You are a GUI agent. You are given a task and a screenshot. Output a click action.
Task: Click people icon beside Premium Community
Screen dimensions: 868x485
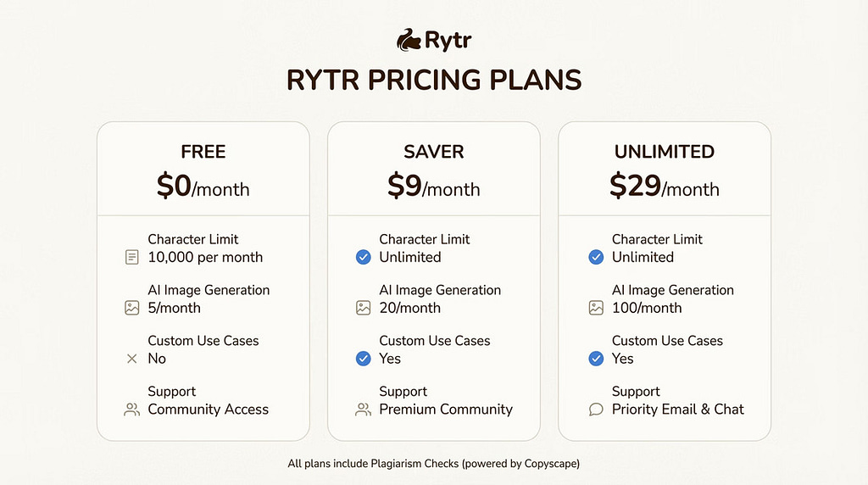point(363,410)
